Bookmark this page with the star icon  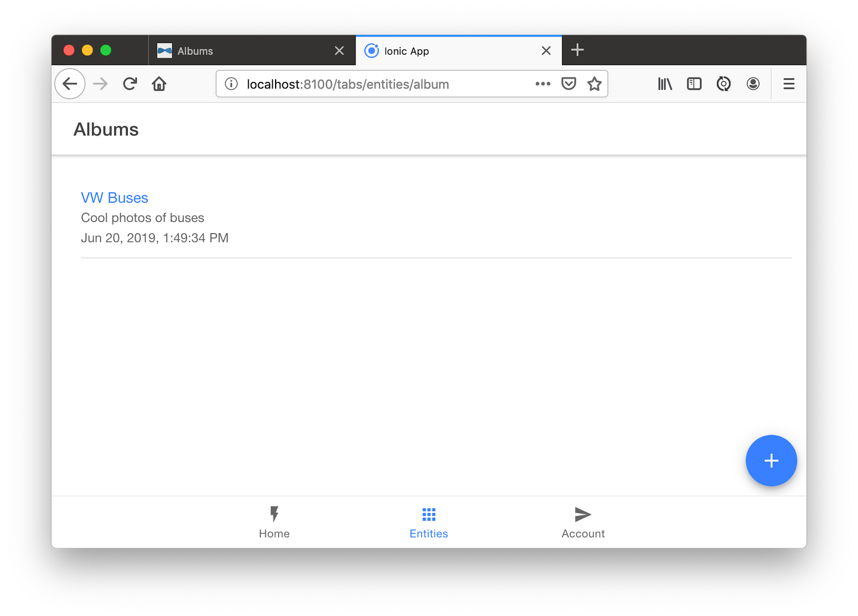click(594, 84)
